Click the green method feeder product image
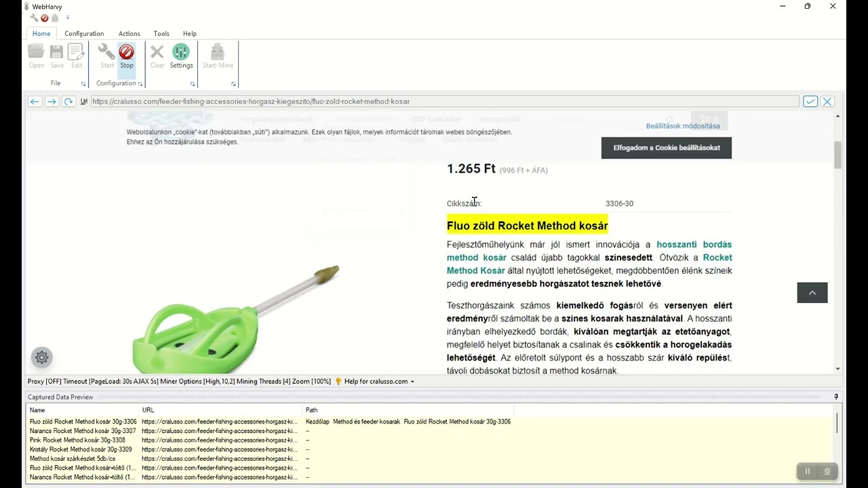 235,319
